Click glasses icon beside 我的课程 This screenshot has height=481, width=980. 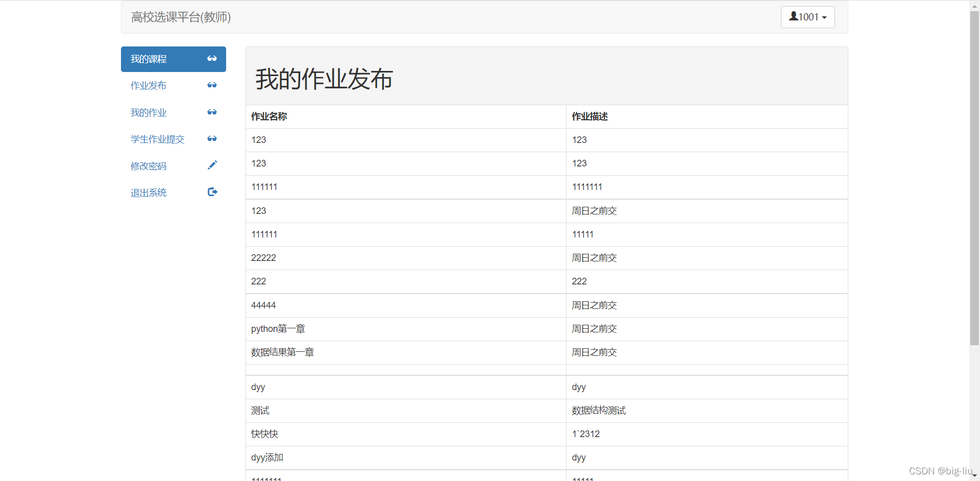[212, 59]
